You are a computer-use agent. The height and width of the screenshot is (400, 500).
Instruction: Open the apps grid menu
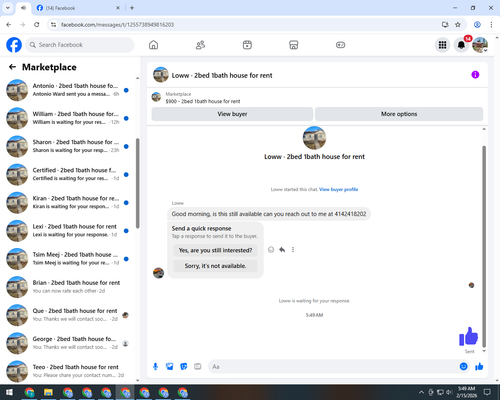click(442, 45)
